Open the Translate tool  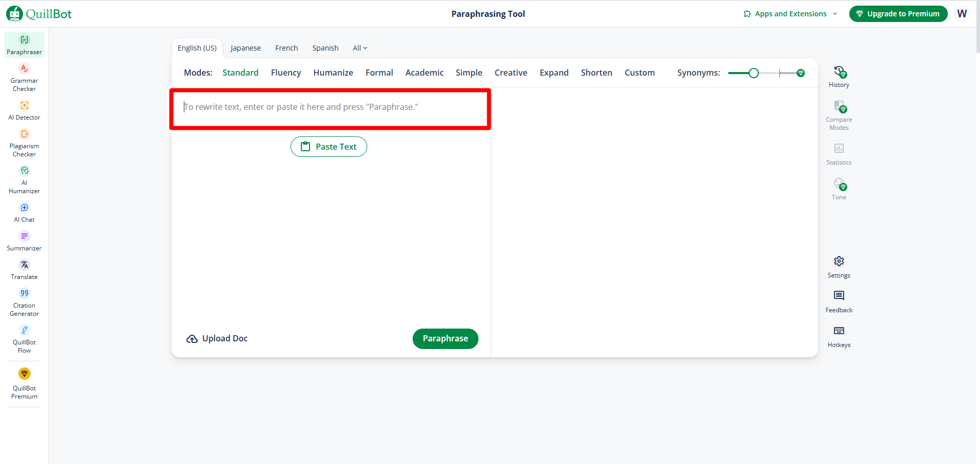pyautogui.click(x=24, y=270)
